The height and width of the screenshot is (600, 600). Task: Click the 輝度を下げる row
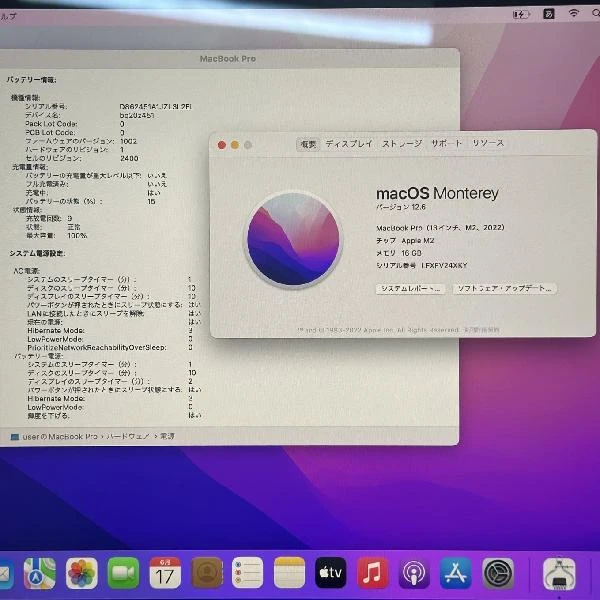point(114,415)
